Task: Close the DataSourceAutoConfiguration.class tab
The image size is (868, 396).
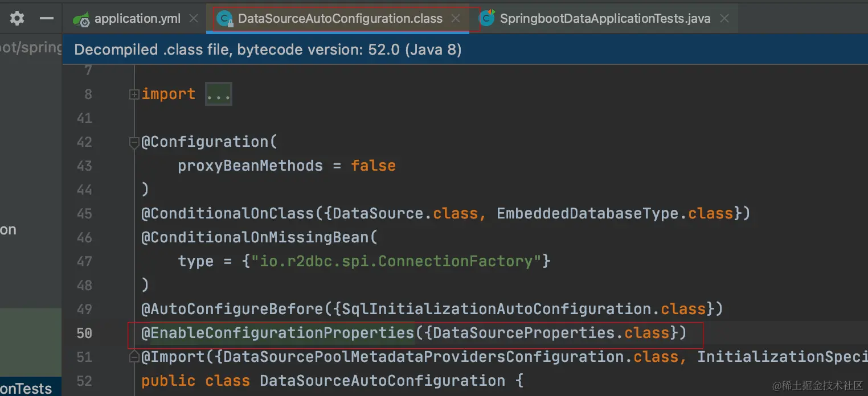Action: pyautogui.click(x=456, y=19)
